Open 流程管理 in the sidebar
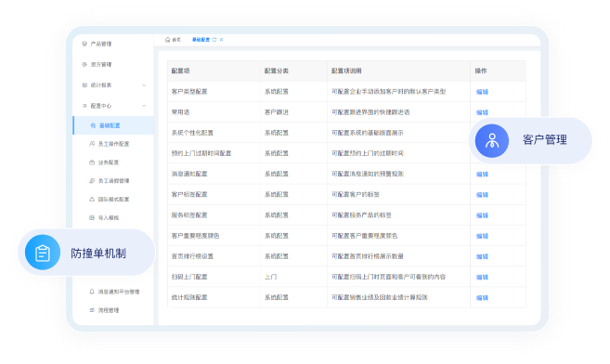The image size is (610, 364). pos(108,310)
